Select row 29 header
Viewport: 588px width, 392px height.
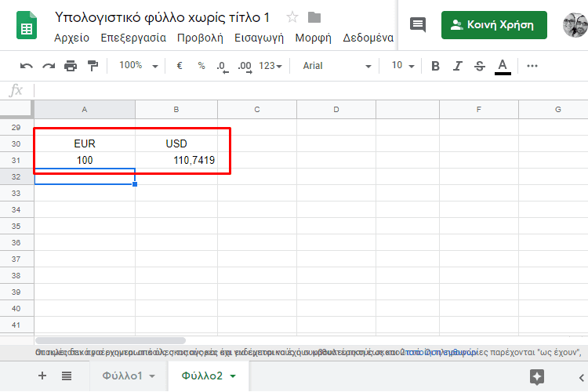coord(16,127)
